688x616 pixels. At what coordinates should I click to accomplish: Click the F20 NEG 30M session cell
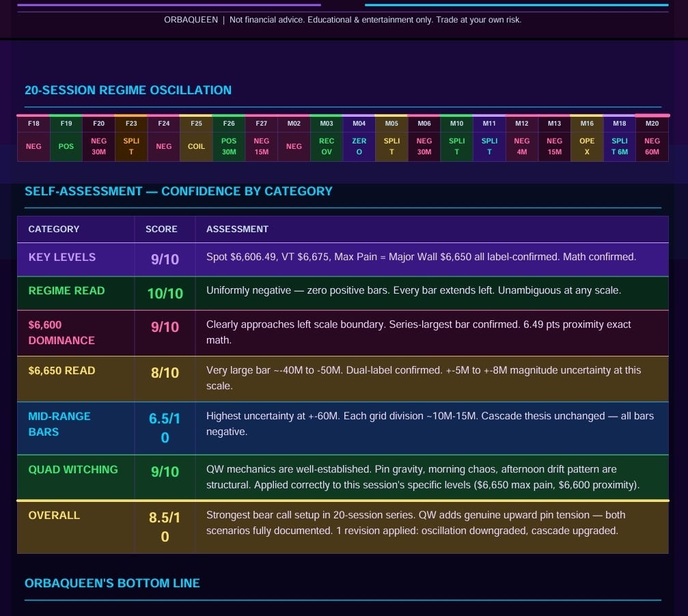(x=98, y=138)
